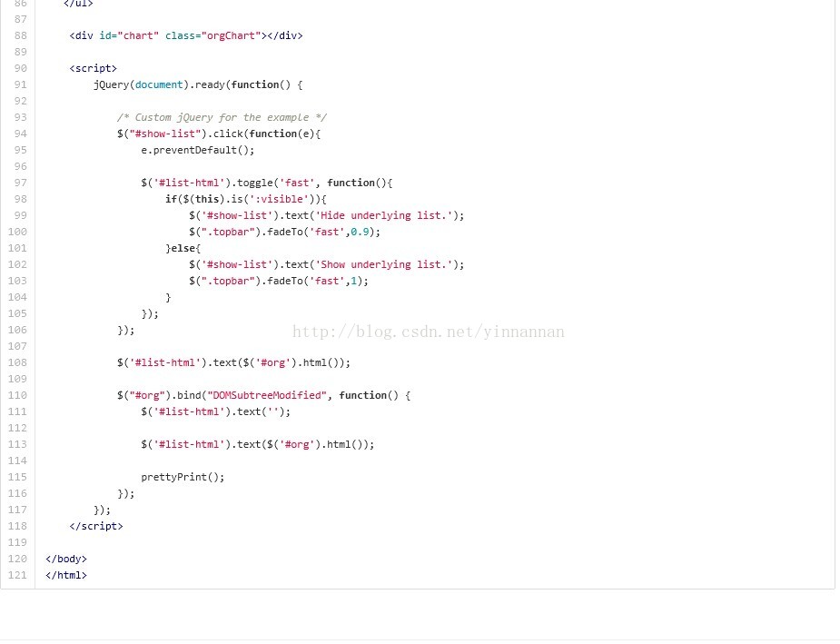Click prettyPrint(); line
This screenshot has height=644, width=840.
coord(183,478)
